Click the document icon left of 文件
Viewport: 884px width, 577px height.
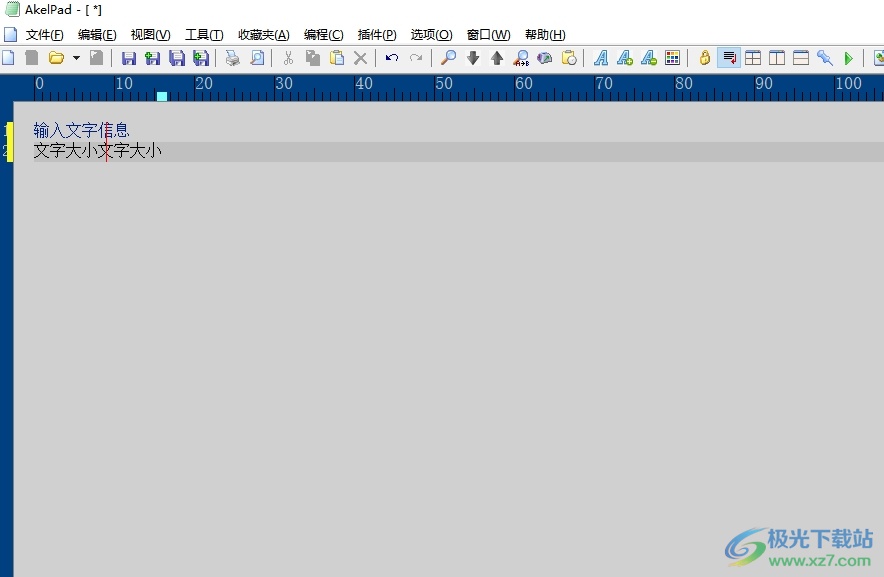[10, 34]
